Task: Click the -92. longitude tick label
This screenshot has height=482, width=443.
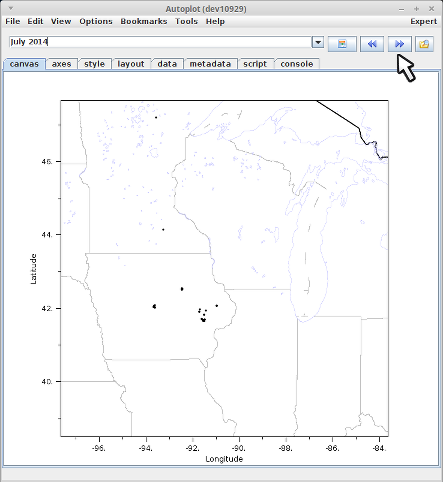Action: pos(192,448)
